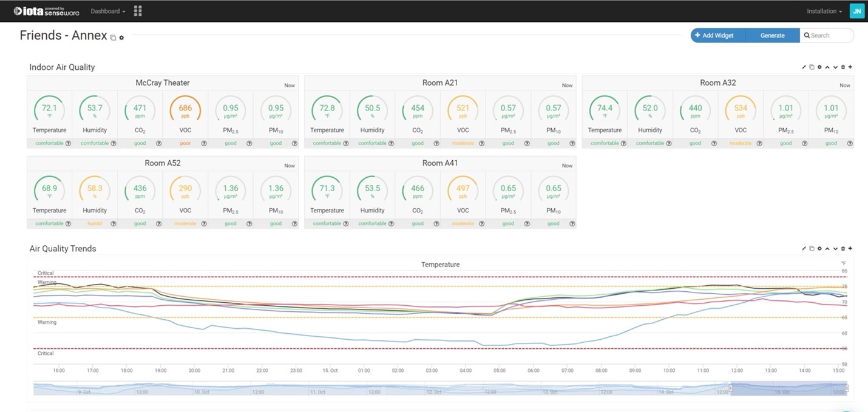This screenshot has width=868, height=412.
Task: Open Indoor Air Quality widget settings gear
Action: click(819, 67)
